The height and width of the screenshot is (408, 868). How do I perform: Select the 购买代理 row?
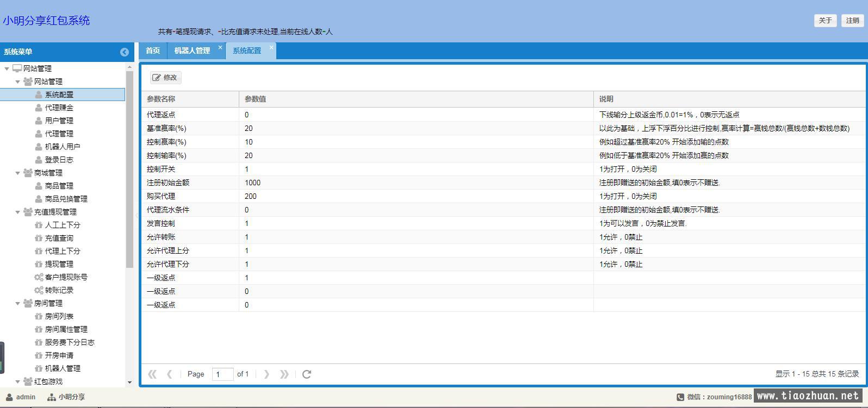[503, 196]
